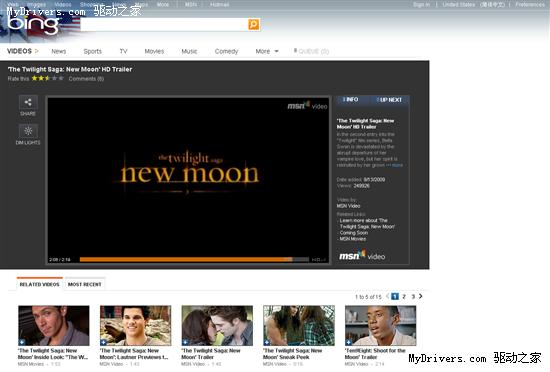Select the RELATED VIDEOS tab
Image resolution: width=550 pixels, height=372 pixels.
point(40,284)
